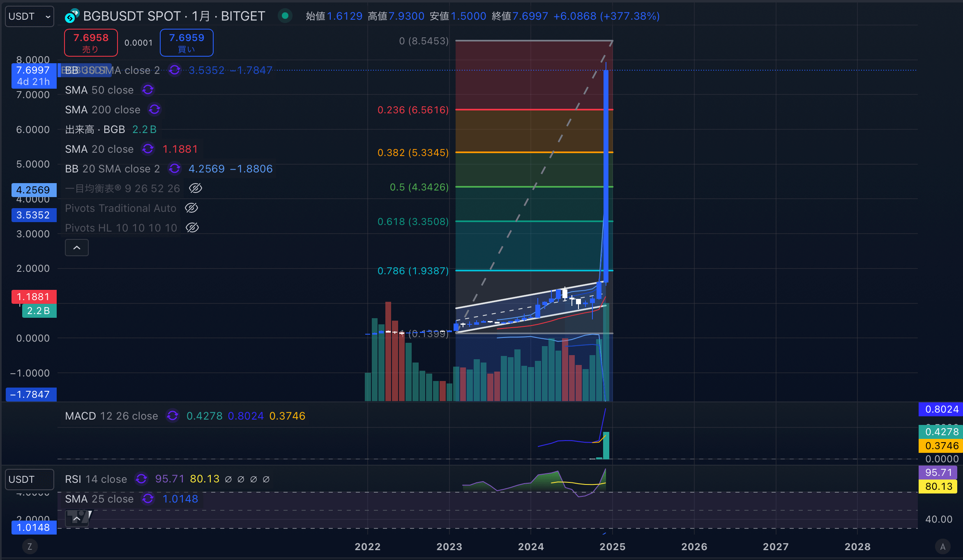
Task: Click refresh icon next to BB SMA close 2
Action: point(175,70)
